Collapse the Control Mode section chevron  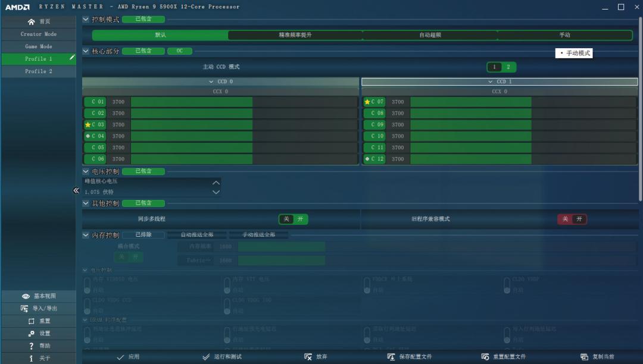tap(86, 19)
